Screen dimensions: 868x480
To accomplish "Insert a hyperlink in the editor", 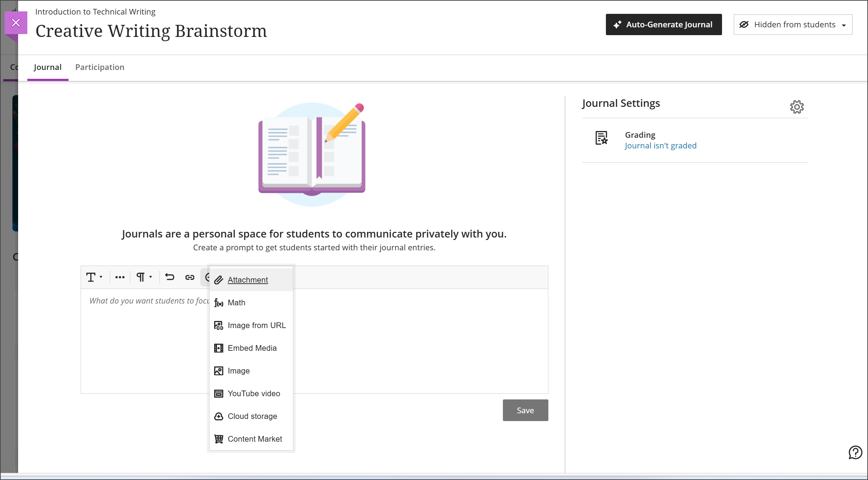I will (190, 277).
